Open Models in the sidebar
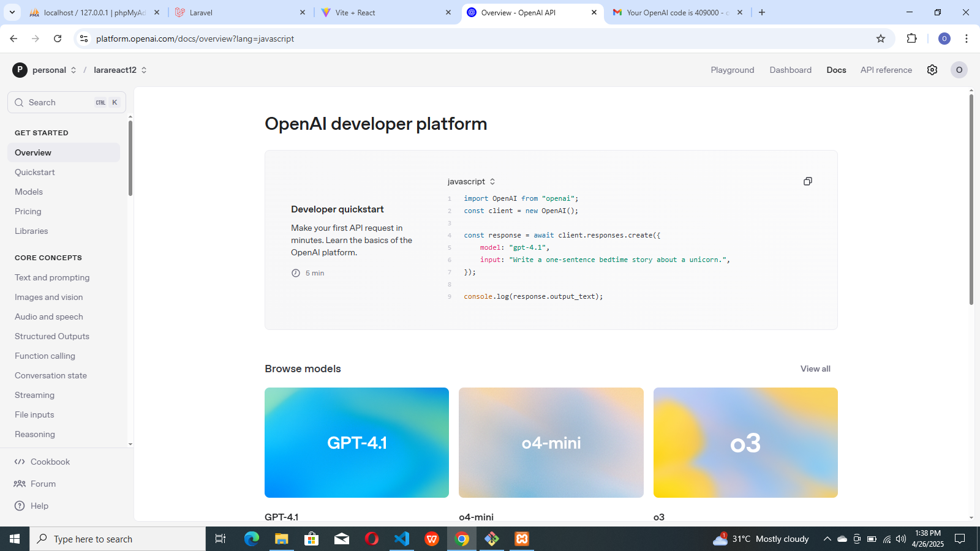 click(x=64, y=192)
